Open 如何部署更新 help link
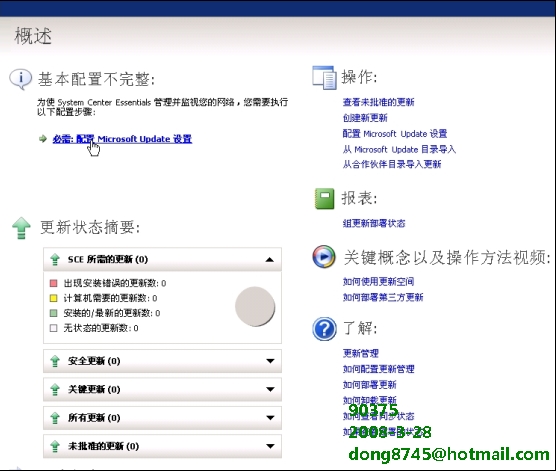 click(x=369, y=384)
